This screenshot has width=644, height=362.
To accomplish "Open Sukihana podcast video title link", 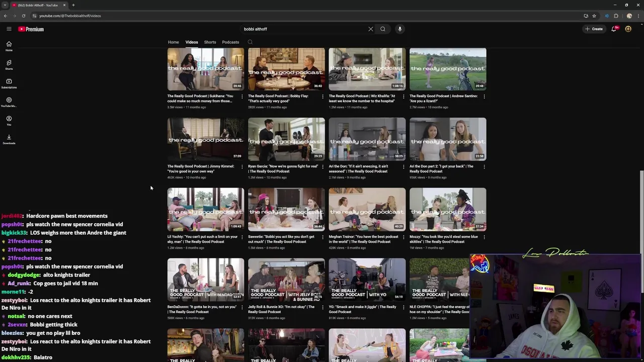I will pos(200,99).
